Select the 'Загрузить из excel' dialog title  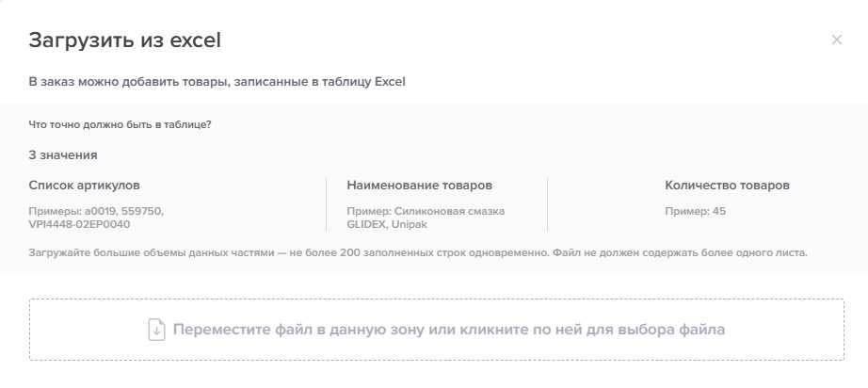click(124, 40)
